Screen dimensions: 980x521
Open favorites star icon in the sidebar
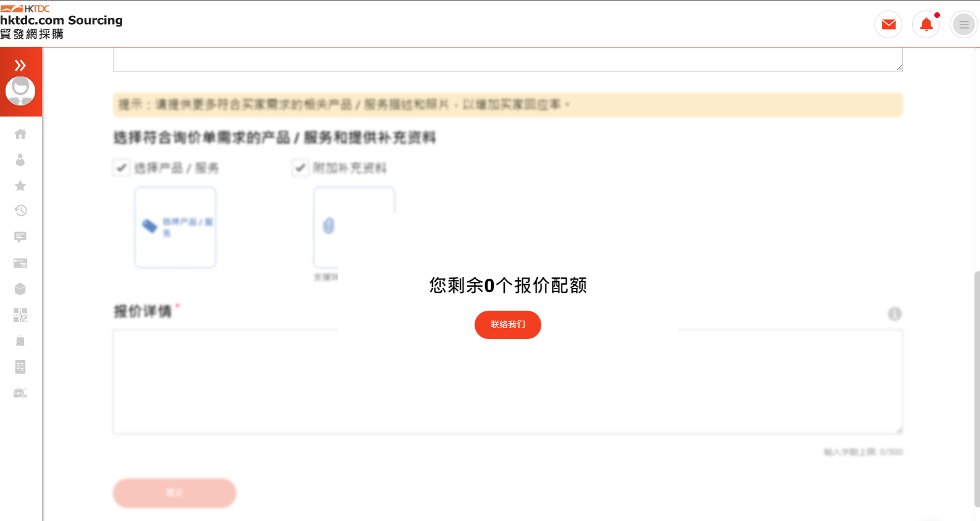(x=20, y=186)
